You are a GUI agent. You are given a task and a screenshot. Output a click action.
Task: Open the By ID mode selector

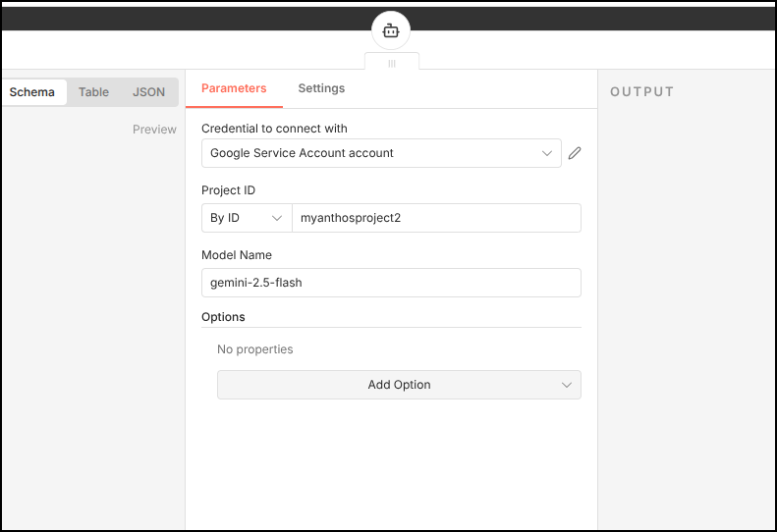pos(246,218)
